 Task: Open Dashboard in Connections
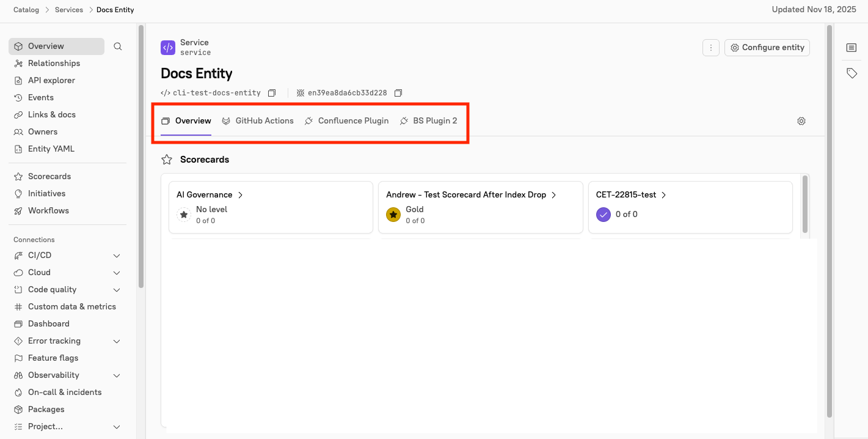[x=49, y=324]
